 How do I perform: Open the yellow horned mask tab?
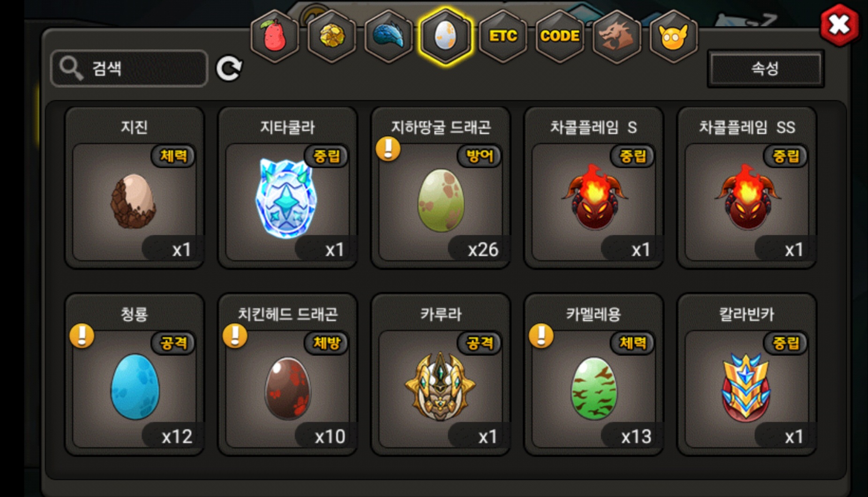(x=673, y=36)
